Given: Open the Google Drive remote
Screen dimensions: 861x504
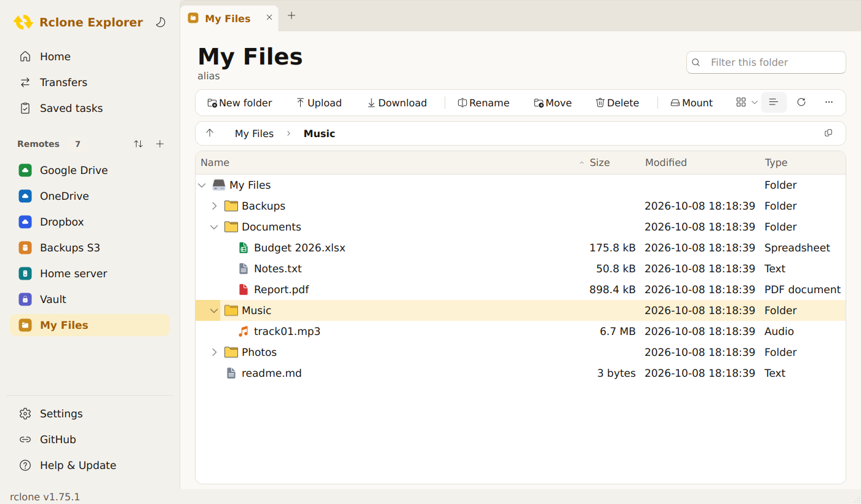Looking at the screenshot, I should [x=90, y=170].
